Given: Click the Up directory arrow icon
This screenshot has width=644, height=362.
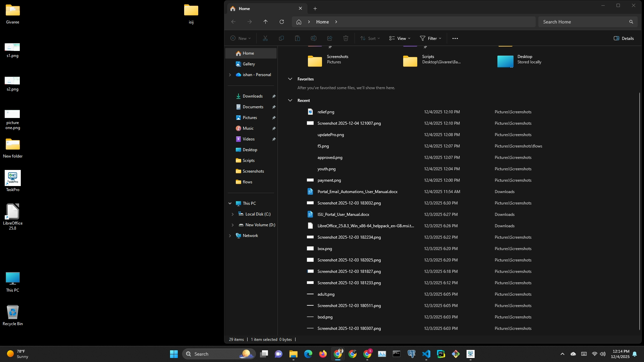Looking at the screenshot, I should click(265, 22).
